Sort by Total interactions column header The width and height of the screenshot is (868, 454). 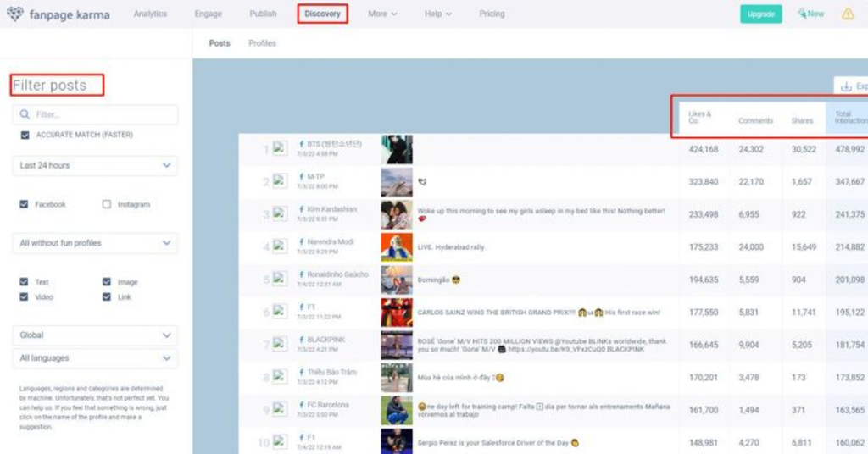851,117
